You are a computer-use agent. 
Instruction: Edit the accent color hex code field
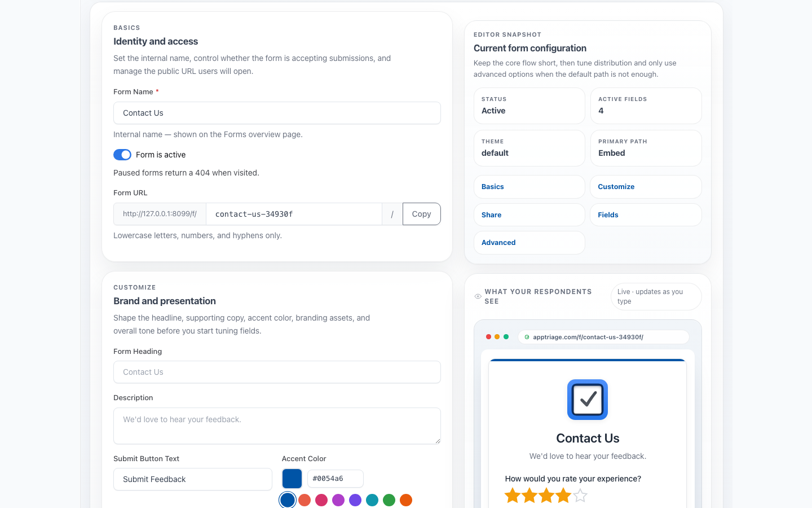(336, 479)
